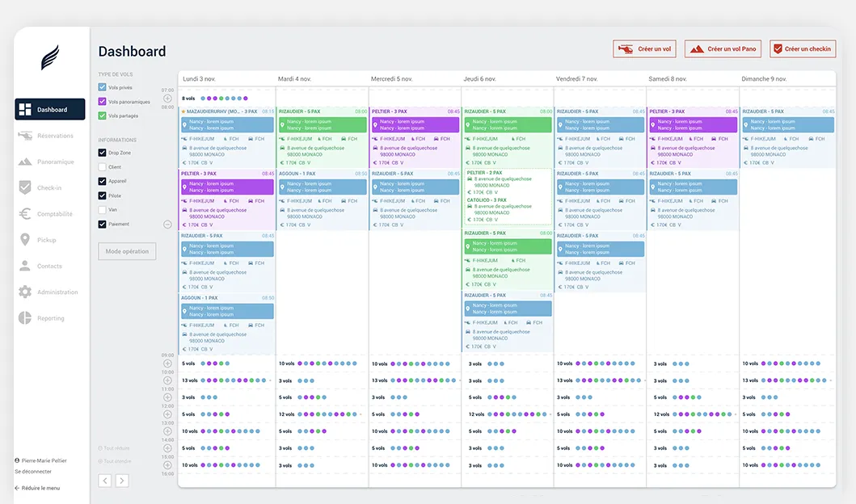This screenshot has width=856, height=504.
Task: Click the purple route bar in Mercredi's PELTIER card
Action: point(415,125)
